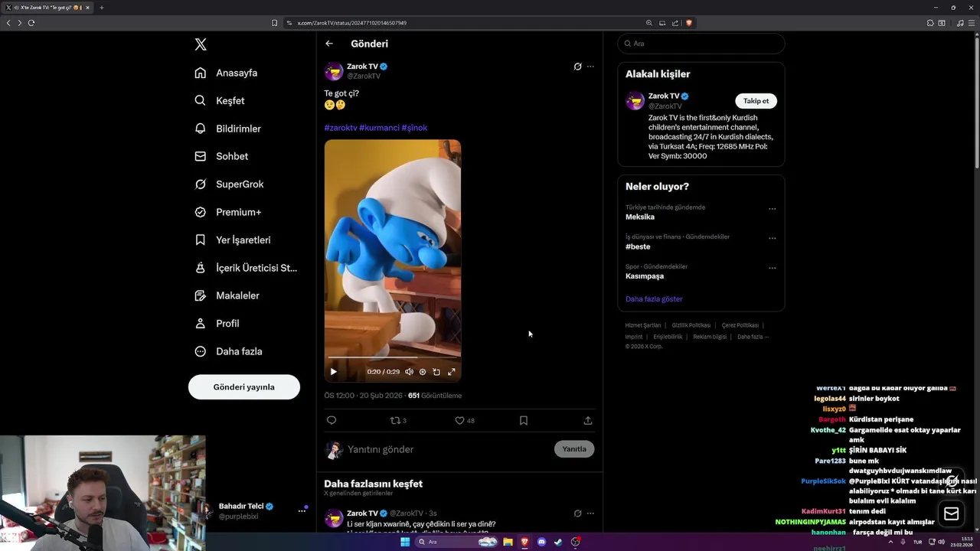The height and width of the screenshot is (551, 980).
Task: Click Ara search box on X
Action: pos(701,44)
